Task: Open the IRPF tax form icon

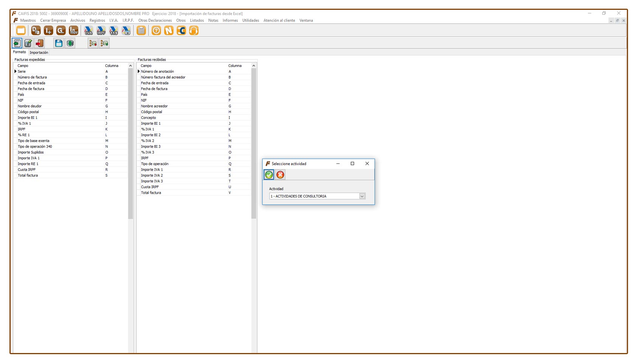Action: click(101, 31)
